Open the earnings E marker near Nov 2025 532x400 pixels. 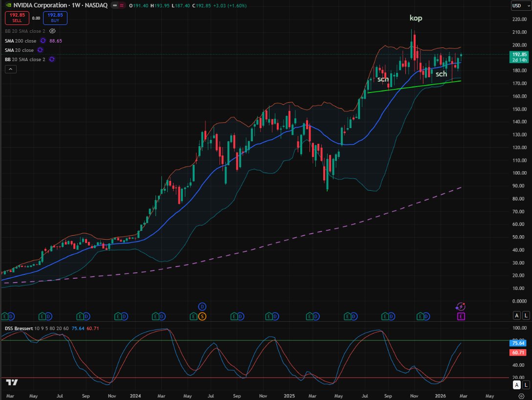[420, 316]
